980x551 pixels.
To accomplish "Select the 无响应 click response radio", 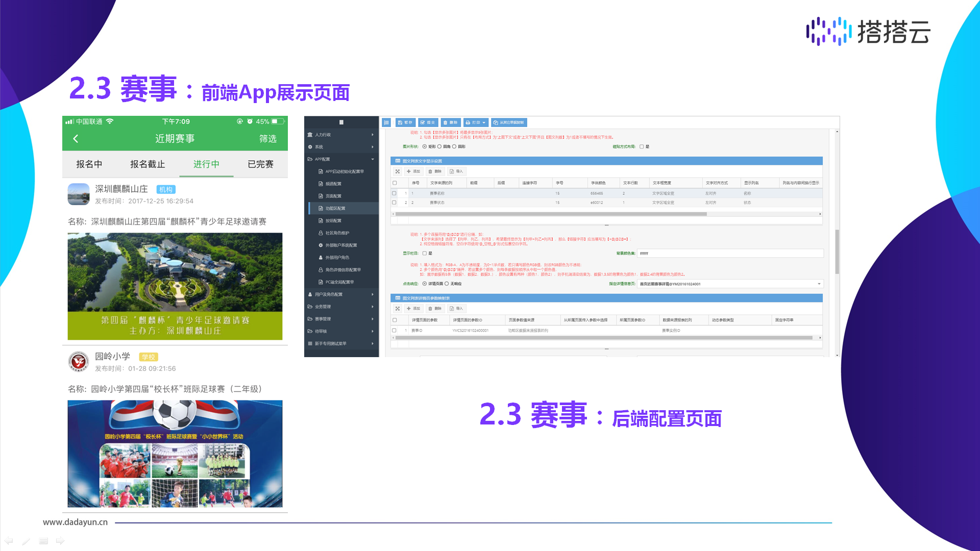I will tap(447, 284).
